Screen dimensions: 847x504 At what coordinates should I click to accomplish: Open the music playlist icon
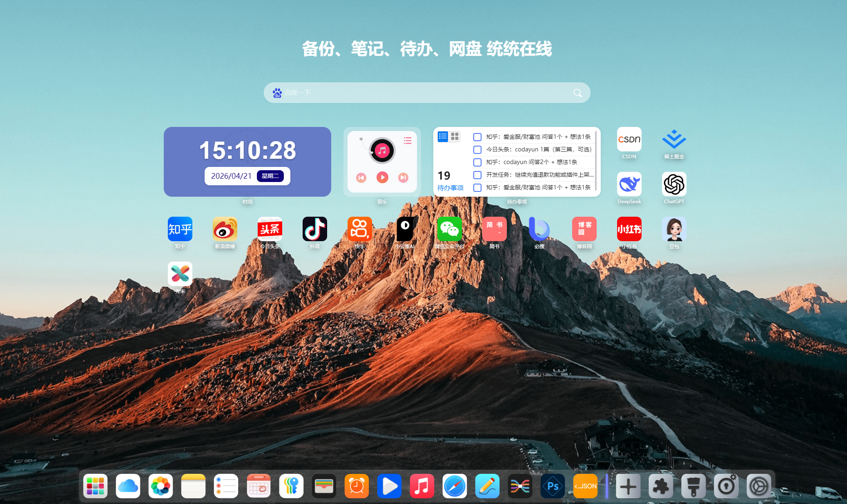pos(407,140)
